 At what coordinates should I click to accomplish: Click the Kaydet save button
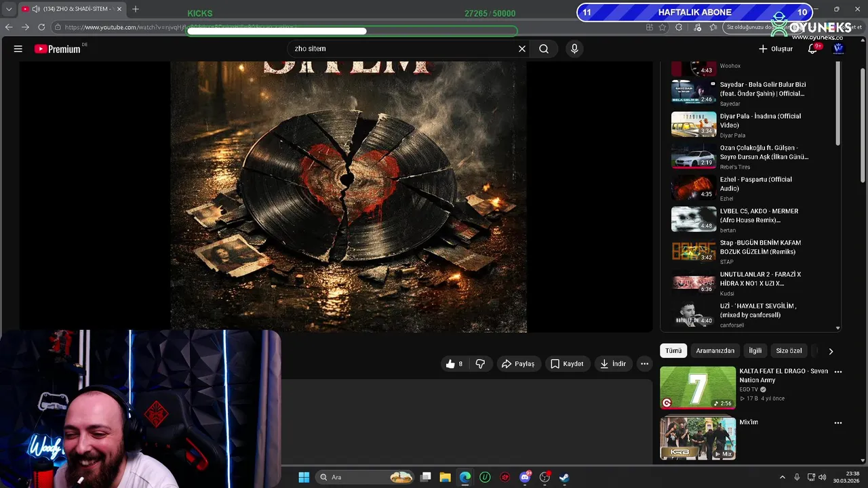(567, 364)
